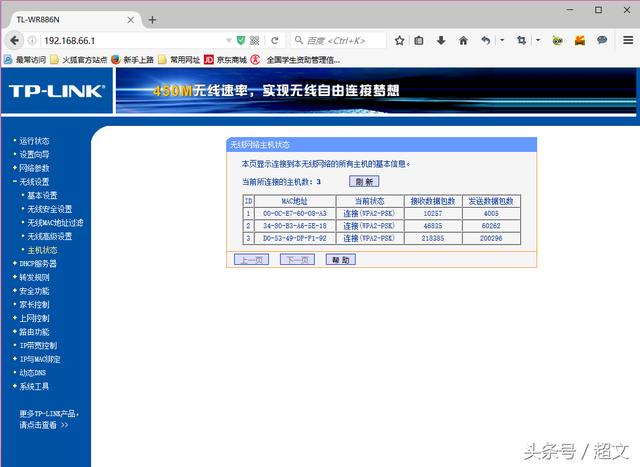Open 火狐官方站点 bookmark folder
The image size is (640, 467).
(79, 60)
